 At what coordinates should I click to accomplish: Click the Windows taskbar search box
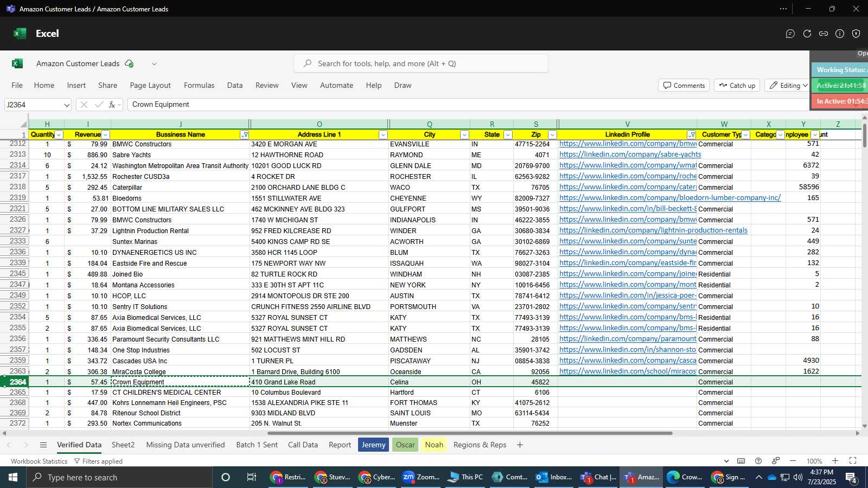click(119, 477)
